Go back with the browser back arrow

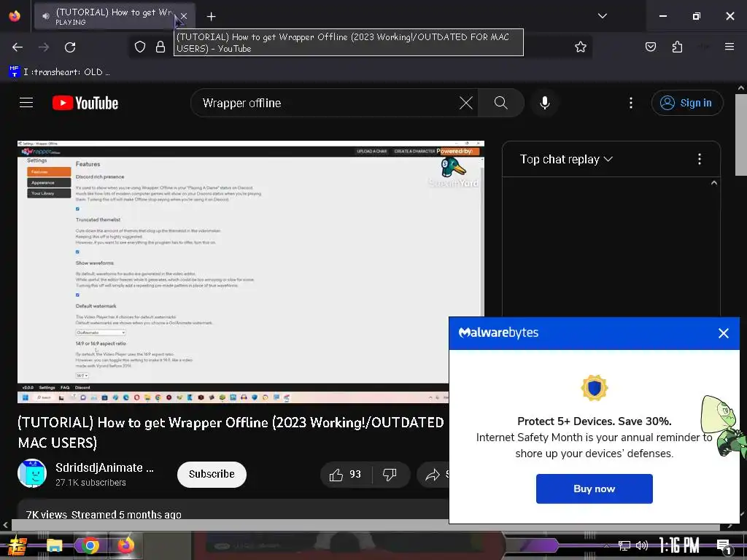[x=18, y=47]
